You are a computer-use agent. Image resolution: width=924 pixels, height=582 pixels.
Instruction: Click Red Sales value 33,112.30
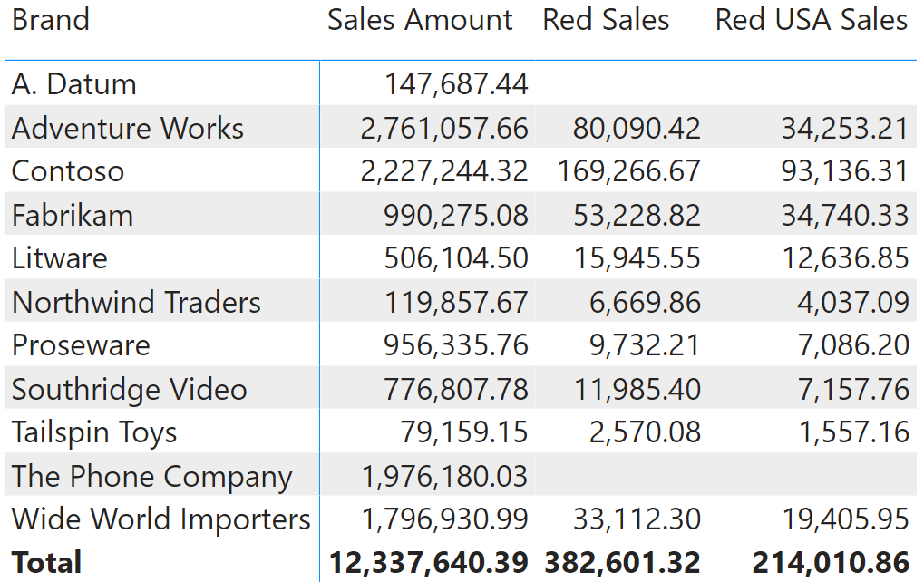637,519
